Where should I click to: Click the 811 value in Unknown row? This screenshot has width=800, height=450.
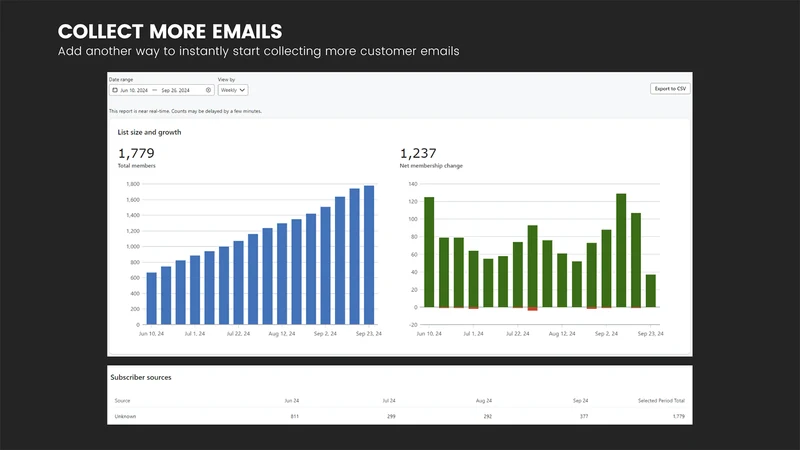(x=294, y=416)
